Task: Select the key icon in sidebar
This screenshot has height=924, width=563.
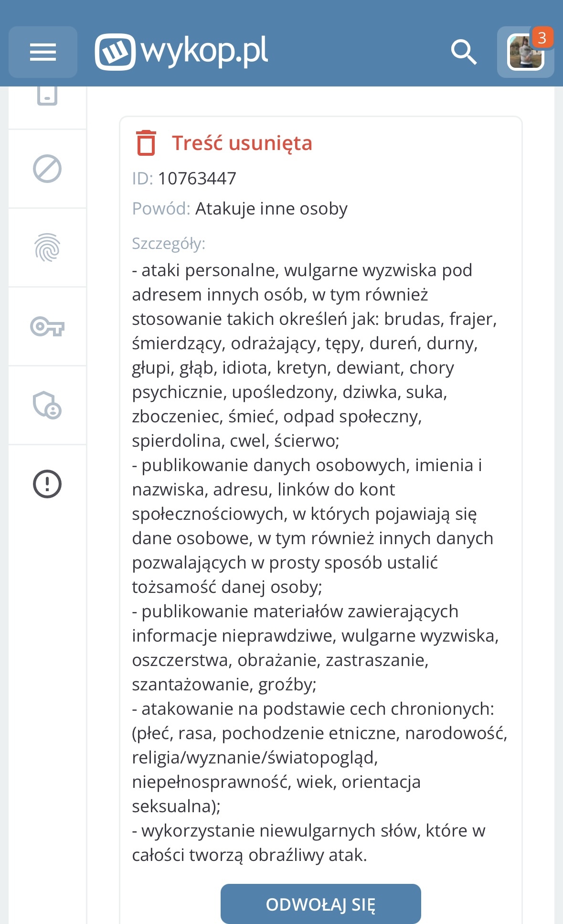Action: [47, 327]
